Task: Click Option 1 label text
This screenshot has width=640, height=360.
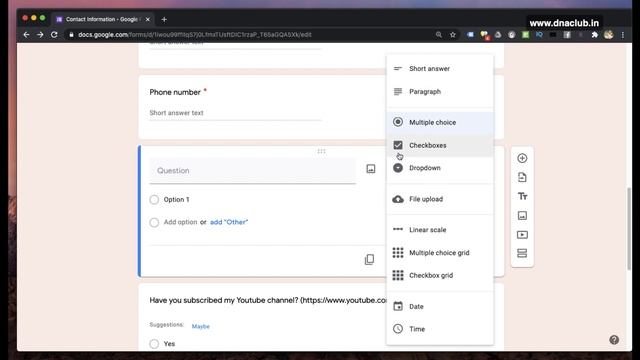Action: [176, 200]
